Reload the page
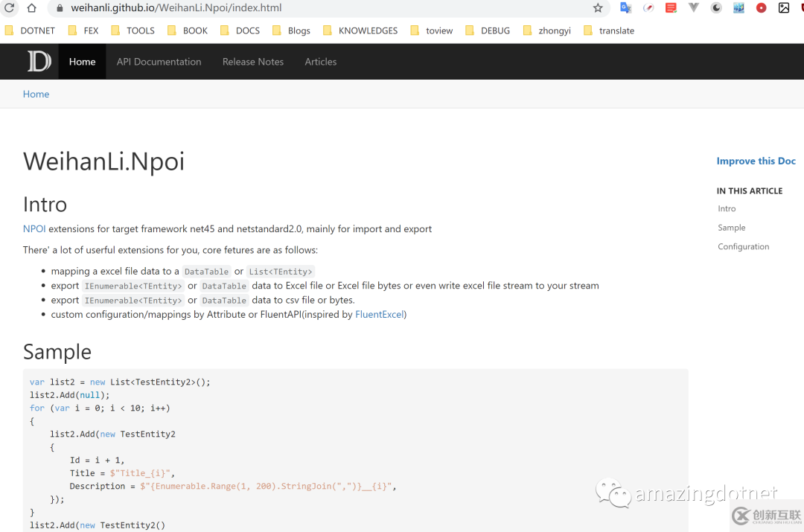The width and height of the screenshot is (804, 532). pyautogui.click(x=10, y=8)
